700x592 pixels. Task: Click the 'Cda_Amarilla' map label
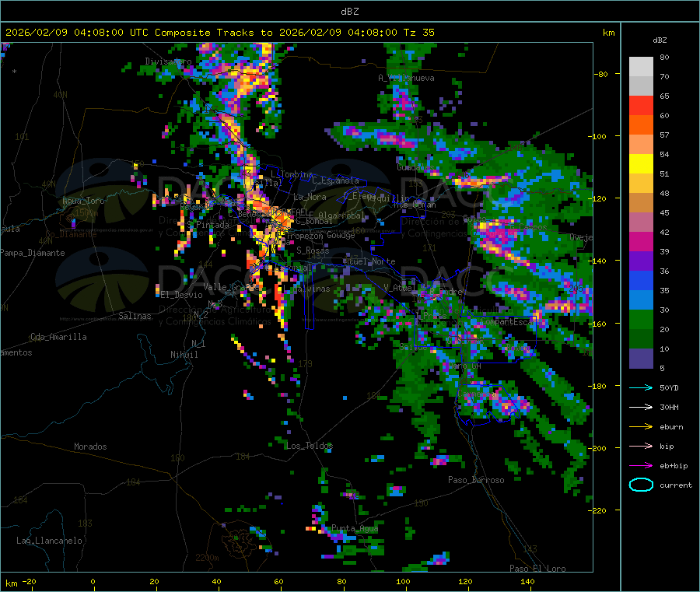pos(58,337)
